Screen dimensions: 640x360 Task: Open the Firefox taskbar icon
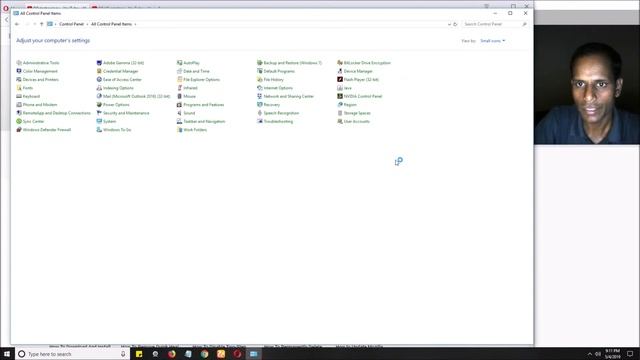(172, 354)
